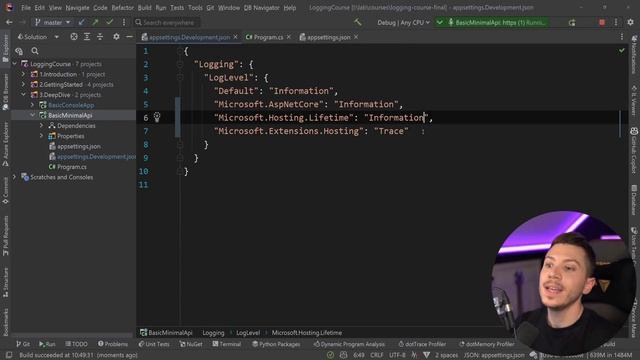This screenshot has width=640, height=360.
Task: Expand the 2.GettingStarted folder
Action: coord(23,84)
